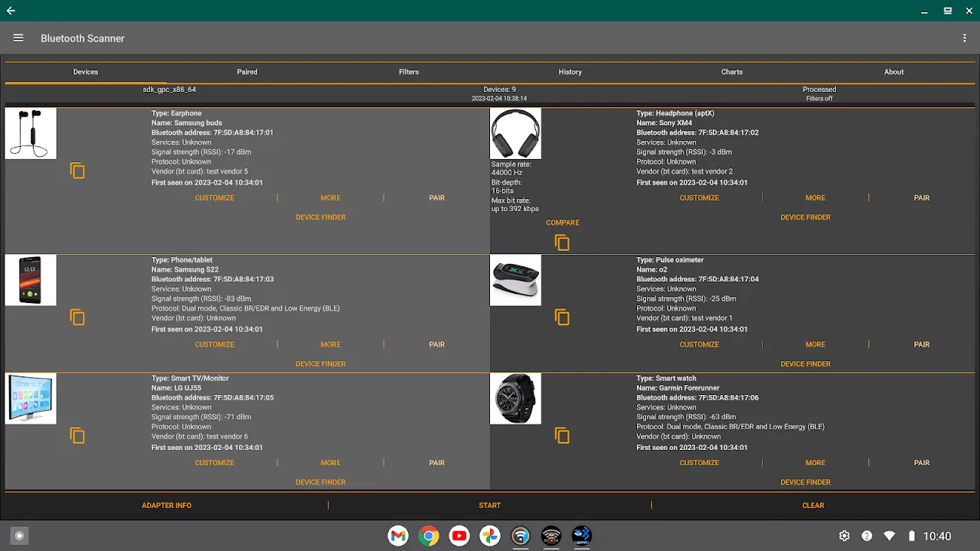Click CLEAR button
Screen dimensions: 980x551
click(813, 505)
